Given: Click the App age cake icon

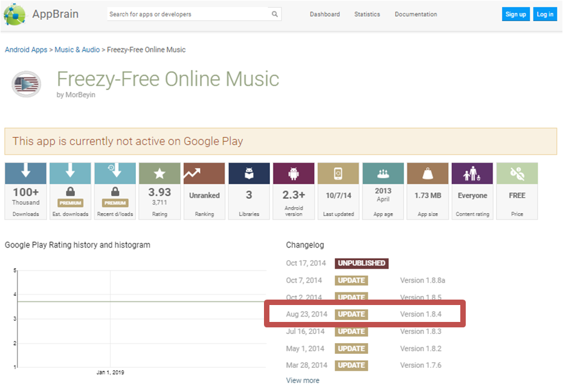Looking at the screenshot, I should pyautogui.click(x=383, y=174).
